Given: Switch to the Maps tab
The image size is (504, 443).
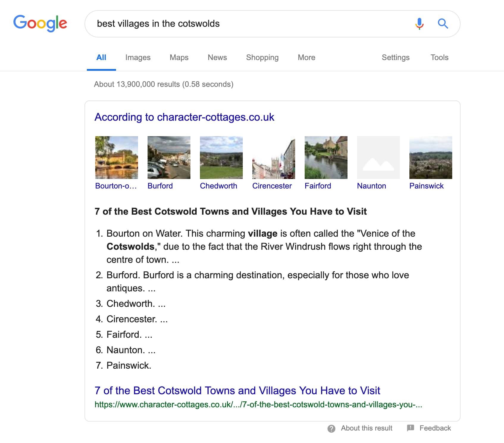Looking at the screenshot, I should point(179,57).
